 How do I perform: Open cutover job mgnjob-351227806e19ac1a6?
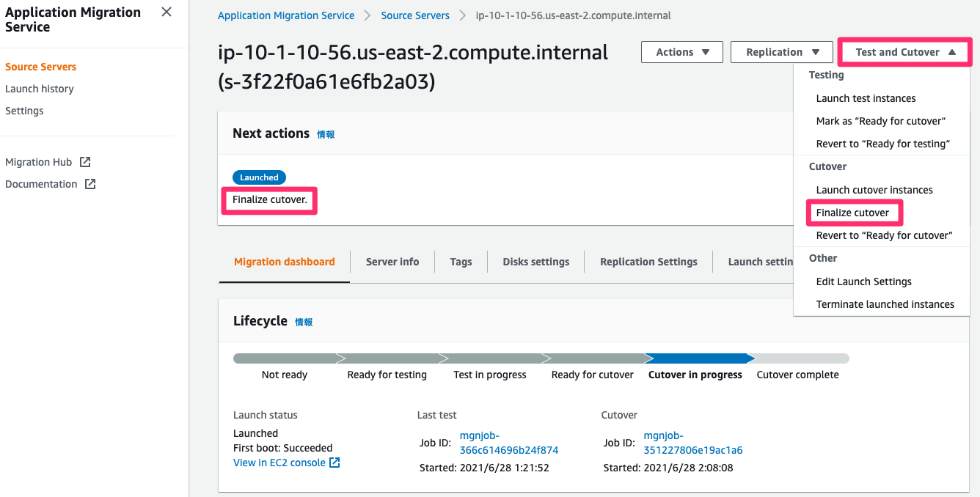693,443
